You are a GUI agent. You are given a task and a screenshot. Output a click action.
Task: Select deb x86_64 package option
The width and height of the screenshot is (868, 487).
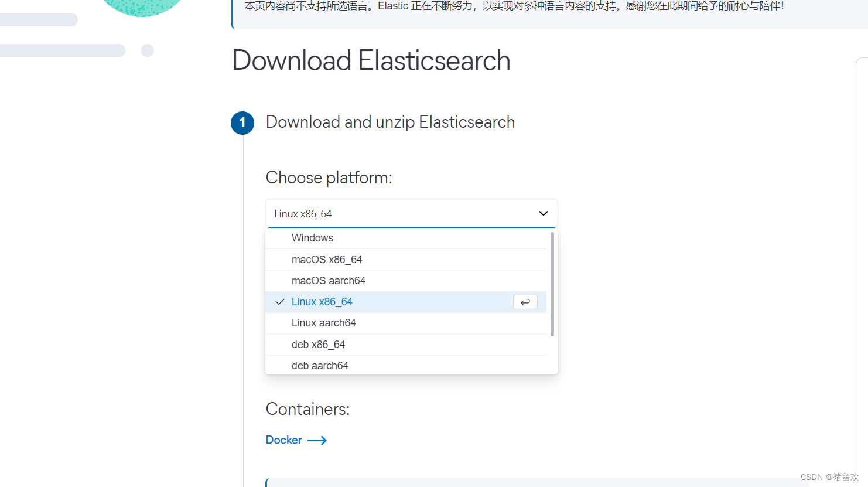pyautogui.click(x=406, y=345)
